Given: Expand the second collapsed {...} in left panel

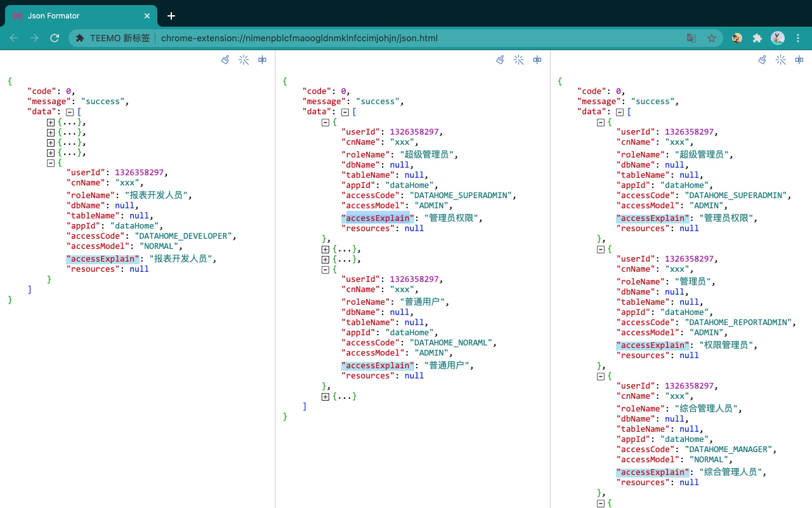Looking at the screenshot, I should coord(51,132).
